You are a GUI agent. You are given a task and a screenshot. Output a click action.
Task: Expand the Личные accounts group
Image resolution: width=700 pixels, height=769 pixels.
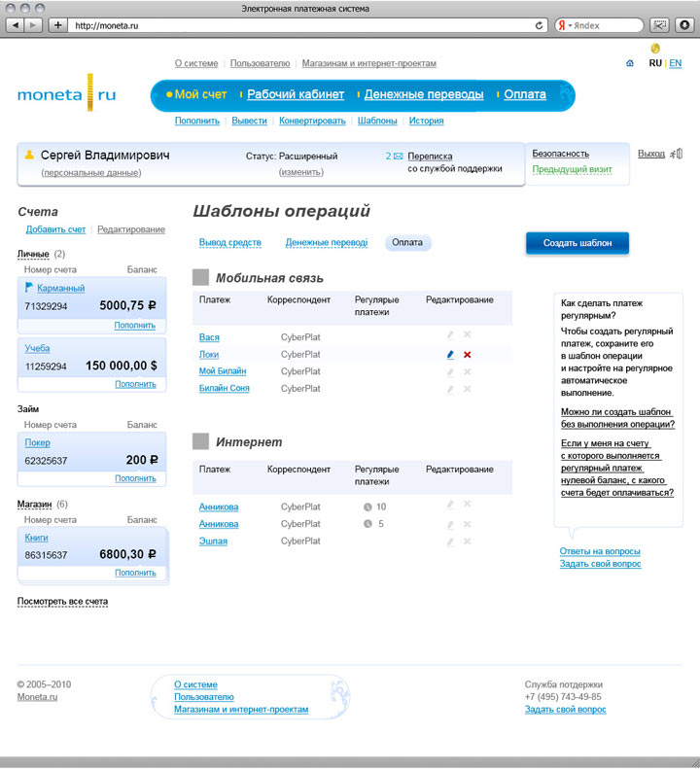33,254
